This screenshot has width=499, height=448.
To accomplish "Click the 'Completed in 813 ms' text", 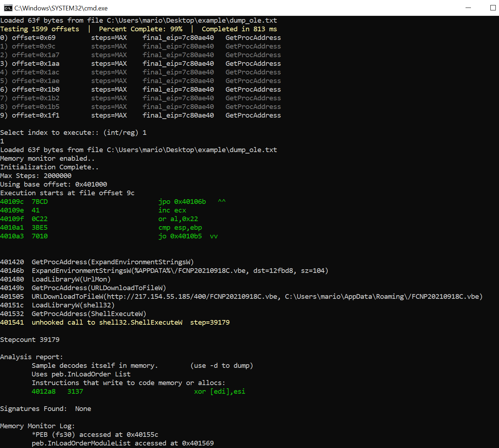I will (x=239, y=29).
